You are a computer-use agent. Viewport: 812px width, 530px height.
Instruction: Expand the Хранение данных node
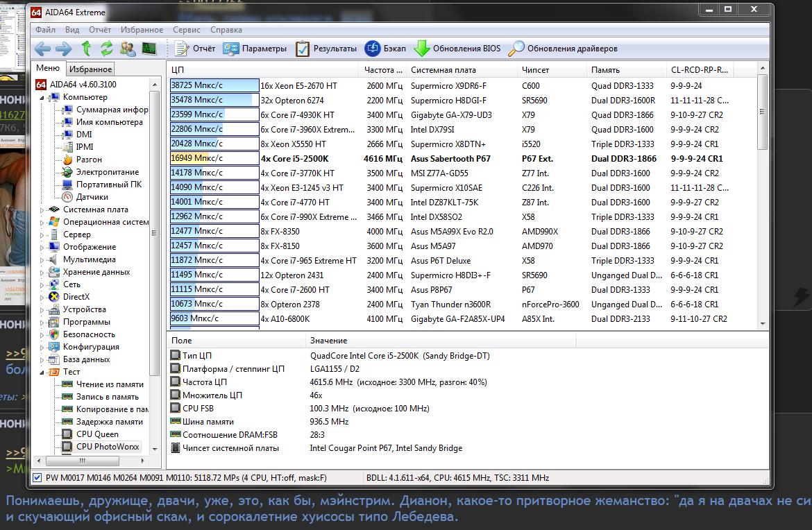click(42, 272)
